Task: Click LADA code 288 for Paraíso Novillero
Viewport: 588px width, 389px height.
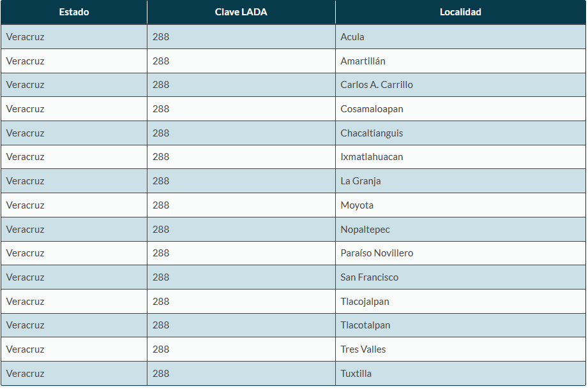Action: coord(161,253)
